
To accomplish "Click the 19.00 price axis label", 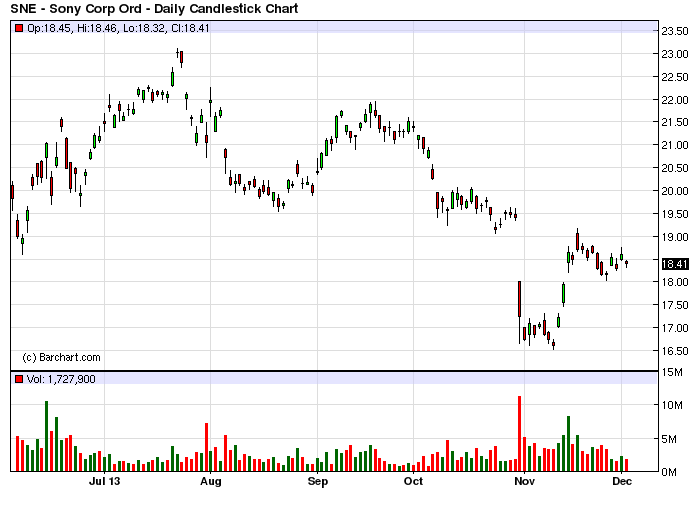I will pos(675,237).
